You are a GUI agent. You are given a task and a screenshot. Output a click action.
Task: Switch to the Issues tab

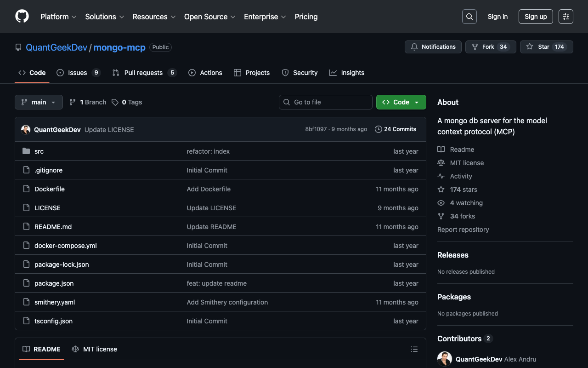tap(78, 73)
